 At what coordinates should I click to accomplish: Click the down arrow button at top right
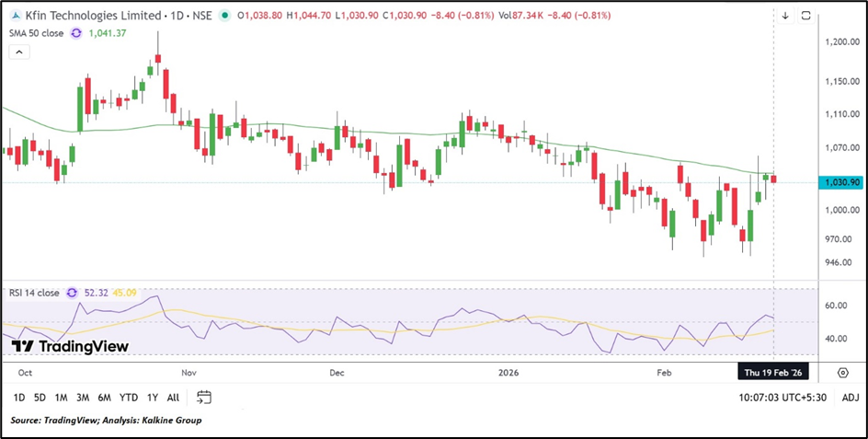tap(785, 16)
